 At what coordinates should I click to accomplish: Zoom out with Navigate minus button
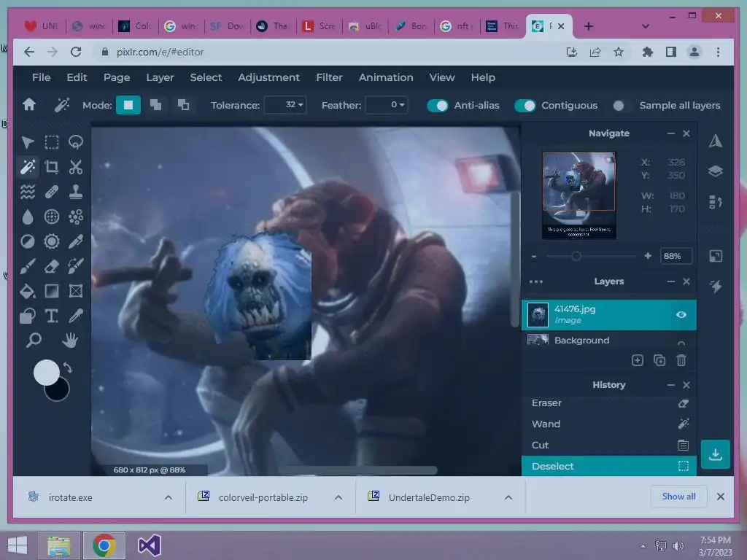(x=534, y=256)
